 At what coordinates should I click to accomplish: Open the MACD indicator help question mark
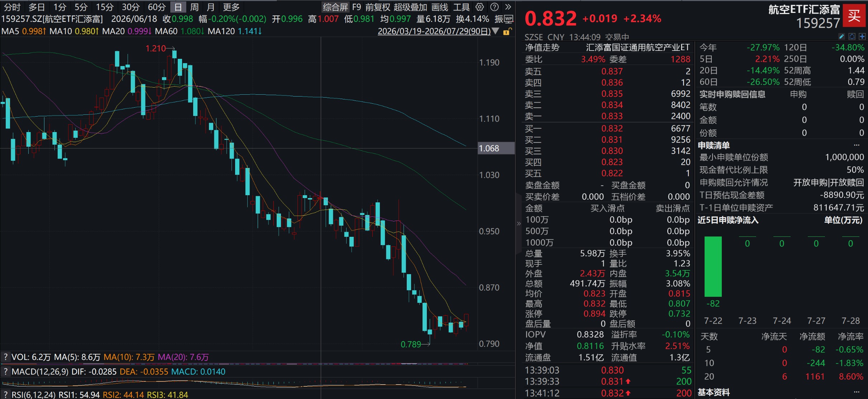5,371
